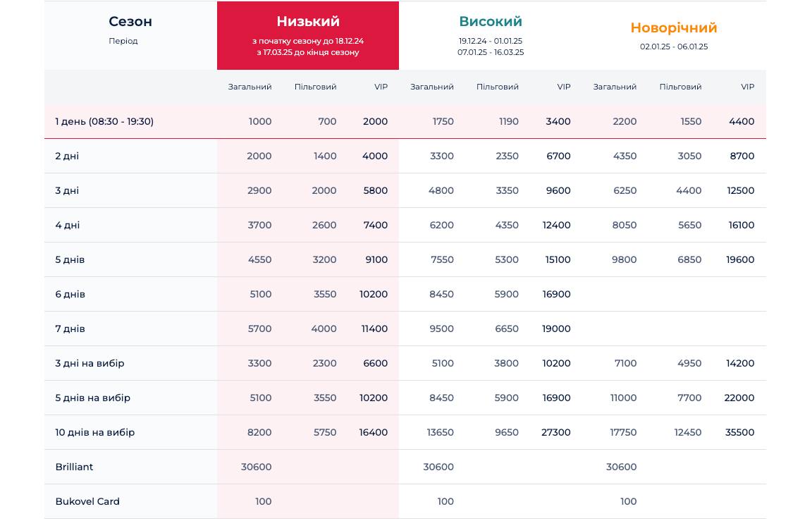Click the 10 днів на вибір row label
The image size is (812, 521).
[95, 432]
